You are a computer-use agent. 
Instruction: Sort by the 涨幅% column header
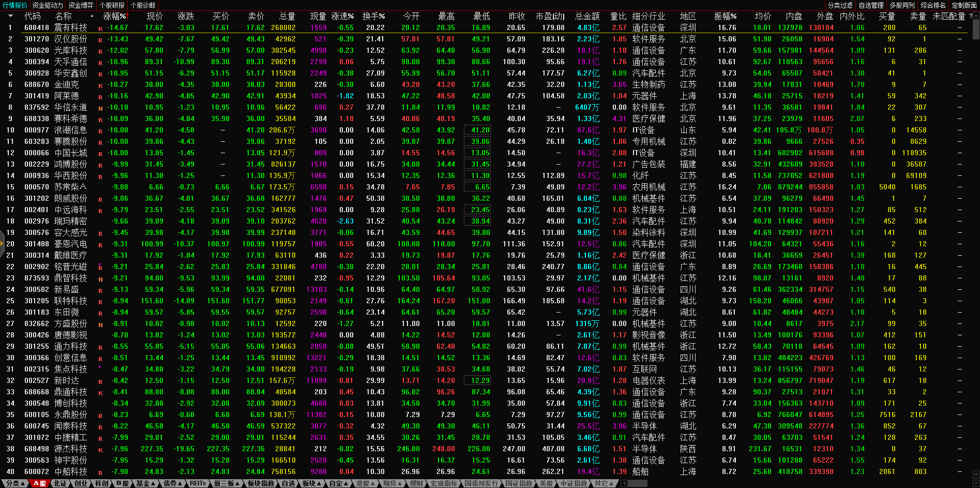[x=115, y=16]
